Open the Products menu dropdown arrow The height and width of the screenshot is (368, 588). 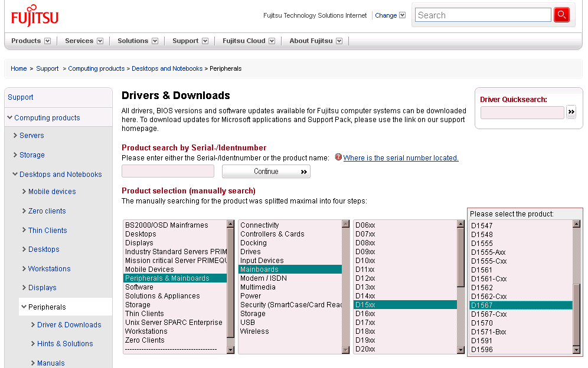click(47, 41)
